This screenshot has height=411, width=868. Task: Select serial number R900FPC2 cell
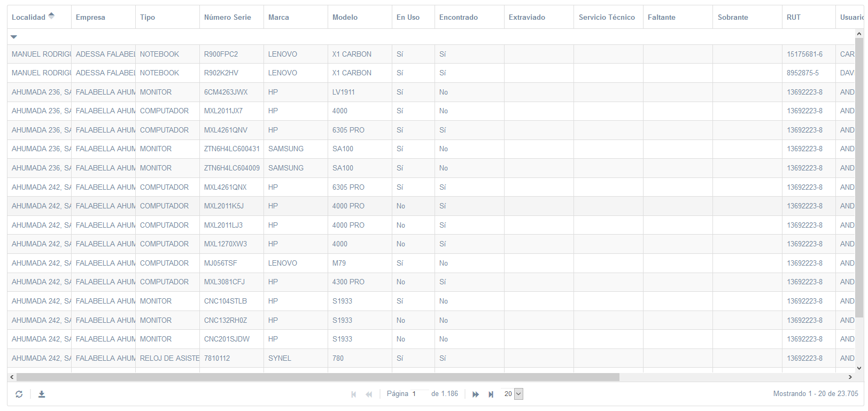(231, 54)
